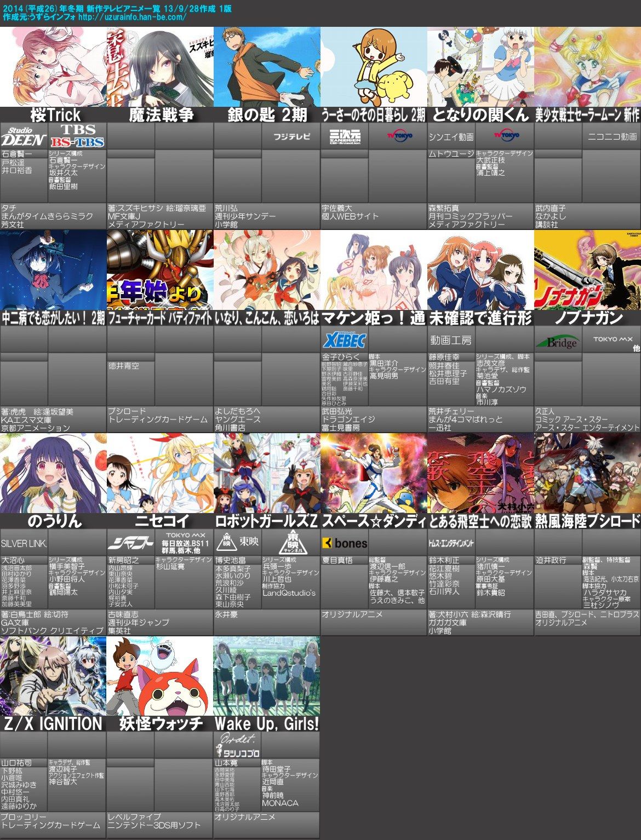Click the 動画工房 studio label
Viewport: 641px width, 840px height.
[x=451, y=340]
